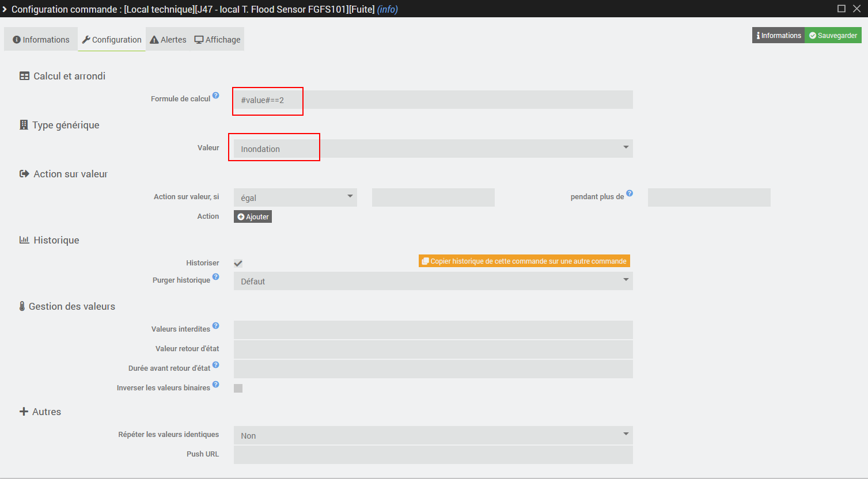Image resolution: width=868 pixels, height=479 pixels.
Task: Expand the Purger historique dropdown
Action: pos(433,281)
